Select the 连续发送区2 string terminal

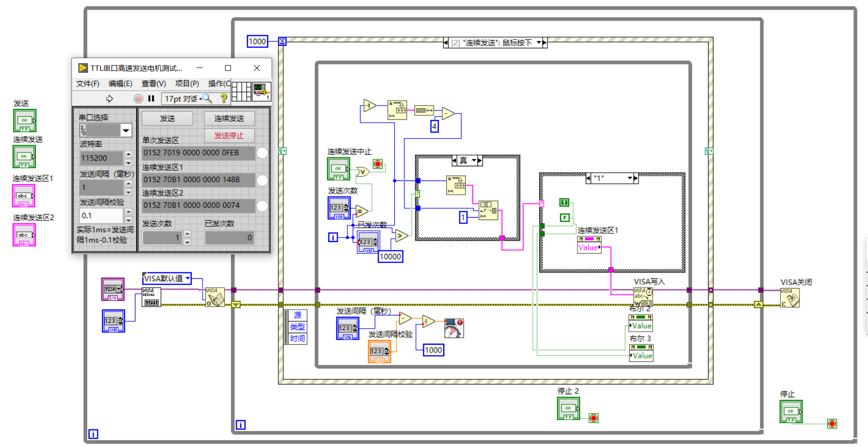click(24, 235)
